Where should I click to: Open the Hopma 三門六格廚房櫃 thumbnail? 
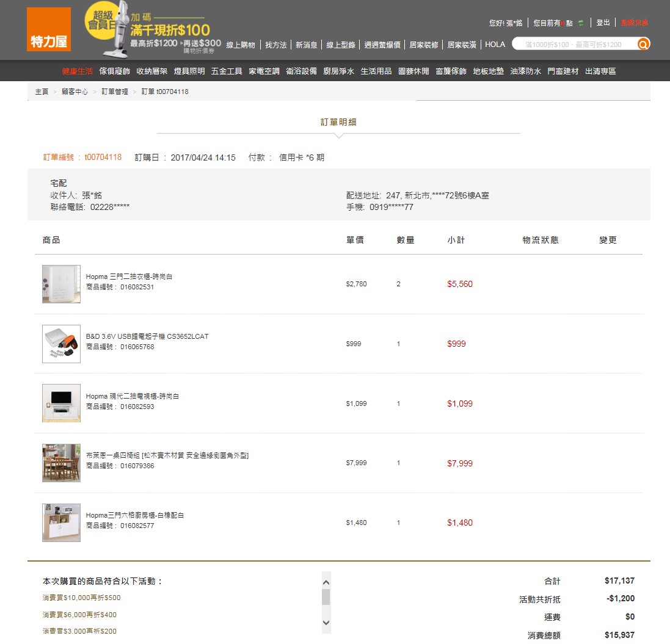(x=61, y=523)
